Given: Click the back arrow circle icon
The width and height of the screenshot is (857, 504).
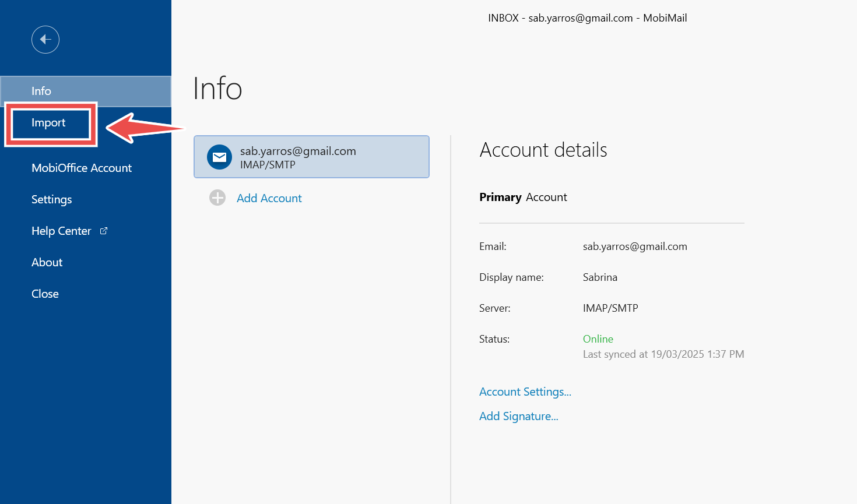Looking at the screenshot, I should point(45,40).
